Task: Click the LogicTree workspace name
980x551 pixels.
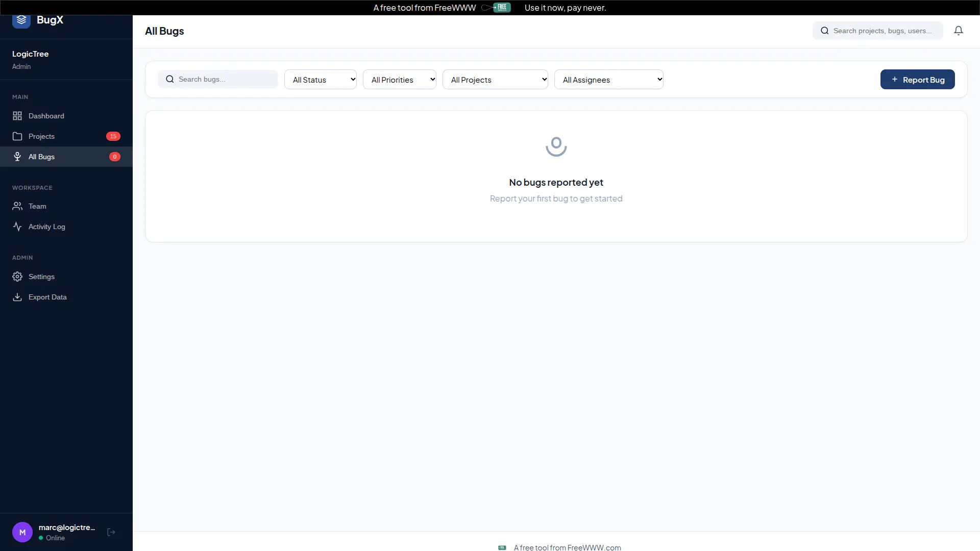Action: tap(31, 54)
